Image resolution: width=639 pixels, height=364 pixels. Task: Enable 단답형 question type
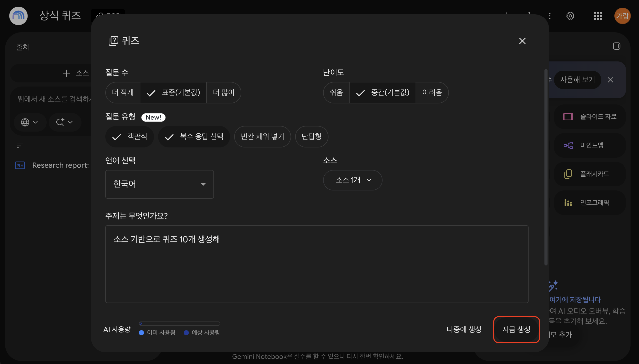click(312, 137)
